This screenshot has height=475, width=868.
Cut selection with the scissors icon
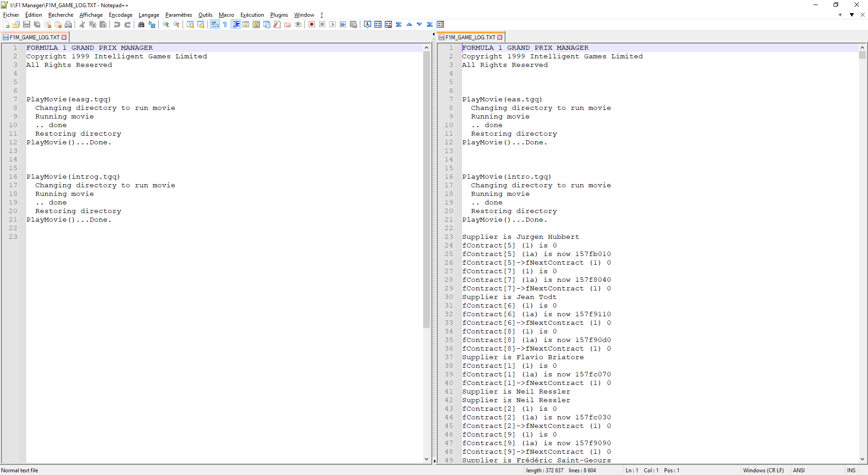coord(82,24)
